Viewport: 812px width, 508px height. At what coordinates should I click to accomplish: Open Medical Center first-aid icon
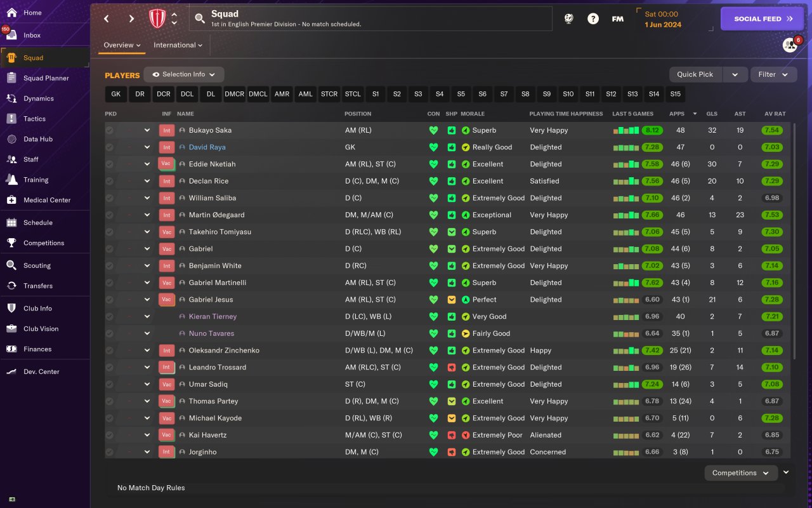[11, 200]
